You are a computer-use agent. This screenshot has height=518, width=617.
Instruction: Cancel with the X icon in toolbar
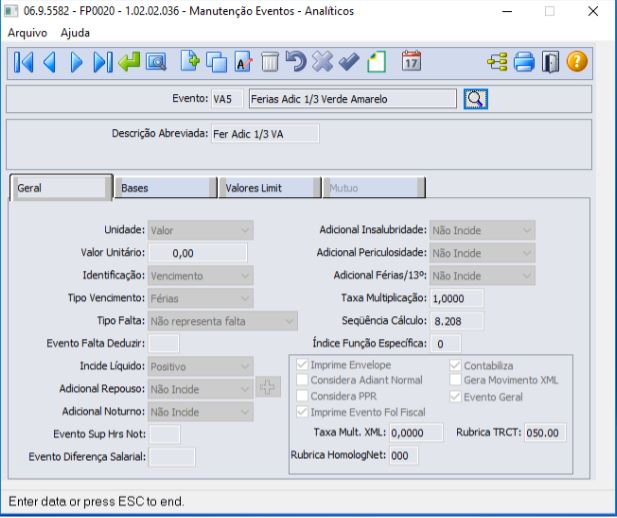click(322, 61)
